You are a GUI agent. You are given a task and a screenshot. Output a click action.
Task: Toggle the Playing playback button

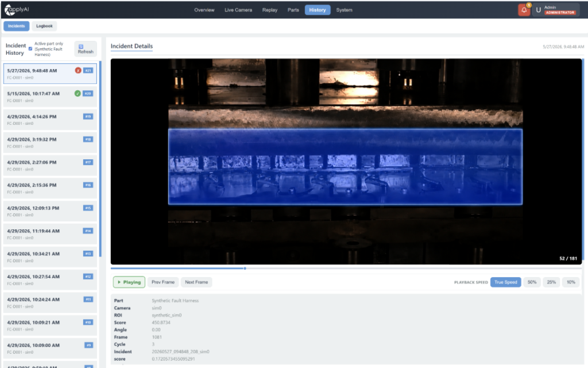(129, 282)
